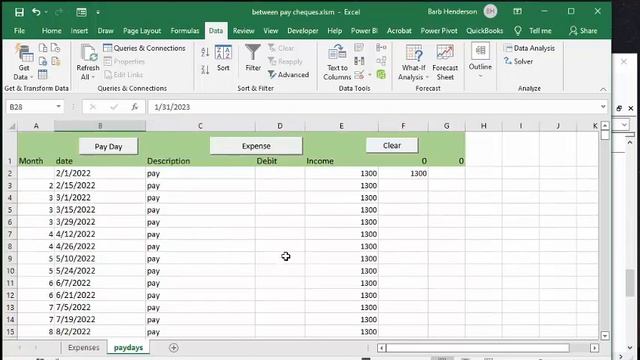The width and height of the screenshot is (640, 360).
Task: Open the Get Data menu
Action: pyautogui.click(x=23, y=62)
